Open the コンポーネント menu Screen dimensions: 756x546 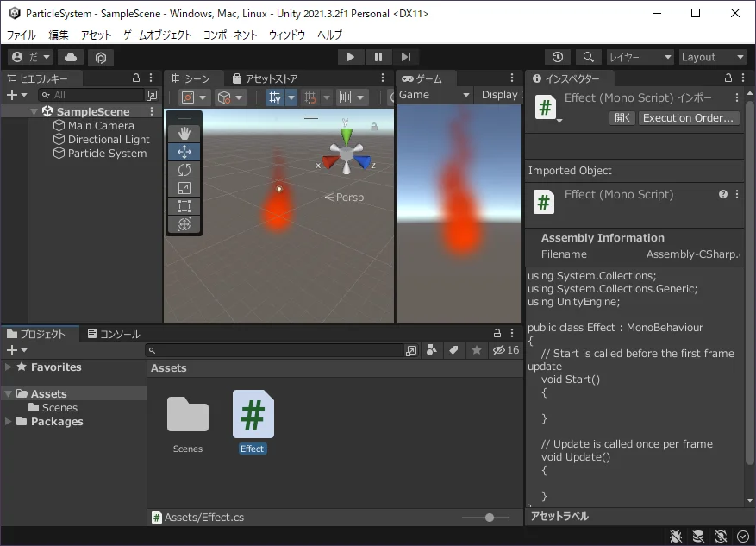coord(230,35)
